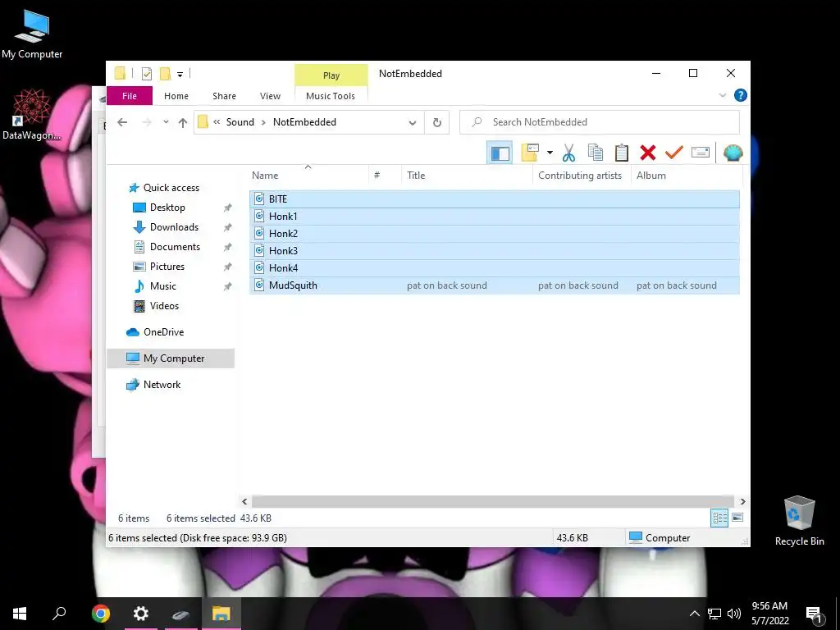Open the Recycle Bin desktop icon
The width and height of the screenshot is (840, 630).
[799, 521]
